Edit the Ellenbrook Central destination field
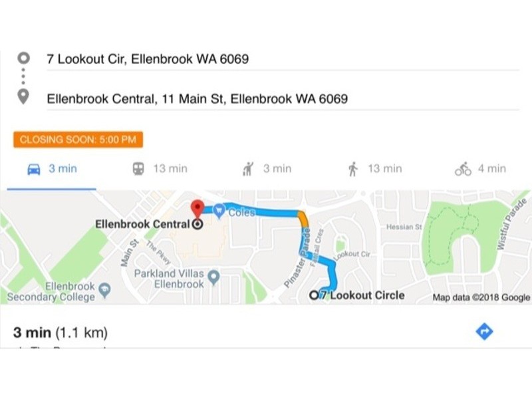This screenshot has height=399, width=532. point(197,99)
